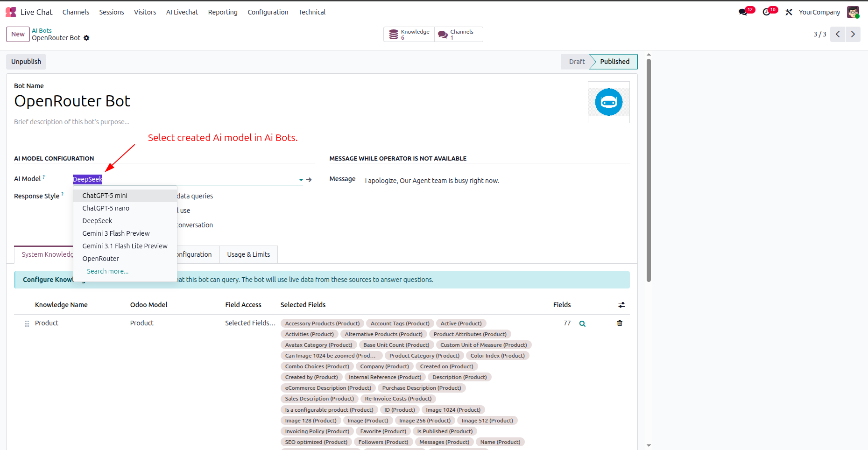Set status to Draft
The height and width of the screenshot is (450, 868).
pos(577,62)
